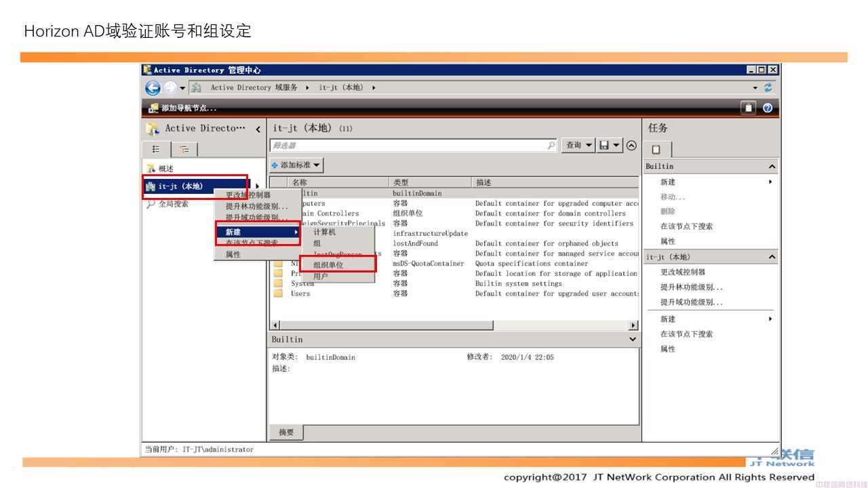Image resolution: width=868 pixels, height=488 pixels.
Task: Open the save query dropdown icon
Action: 610,145
